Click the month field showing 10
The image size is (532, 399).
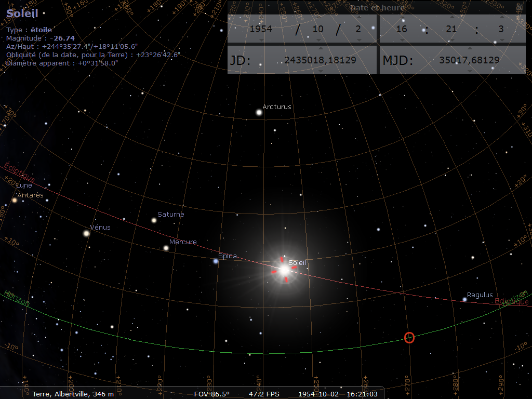318,29
